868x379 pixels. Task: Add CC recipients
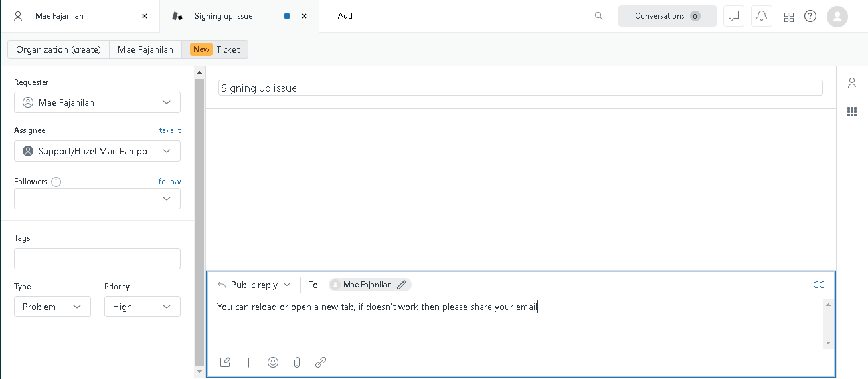(x=819, y=285)
